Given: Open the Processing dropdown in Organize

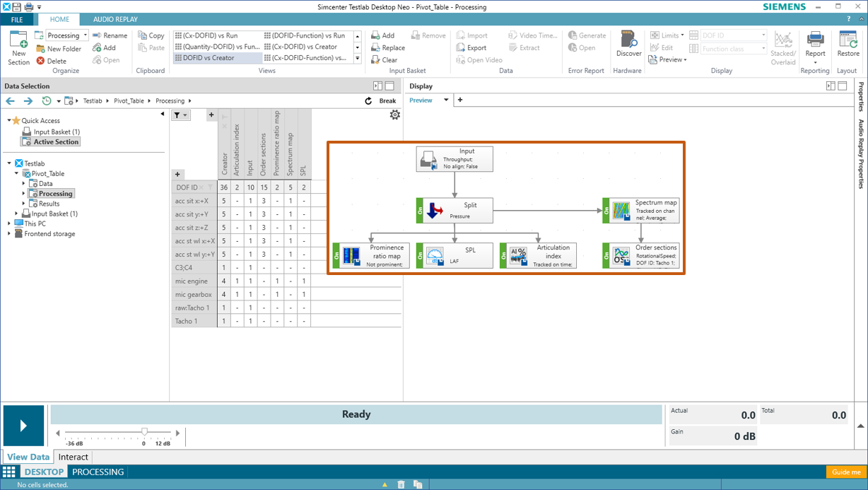Looking at the screenshot, I should [86, 35].
